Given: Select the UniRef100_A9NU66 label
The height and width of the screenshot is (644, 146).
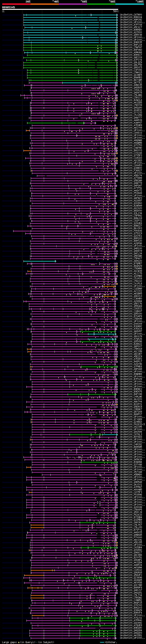Looking at the screenshot, I should point(131,53).
